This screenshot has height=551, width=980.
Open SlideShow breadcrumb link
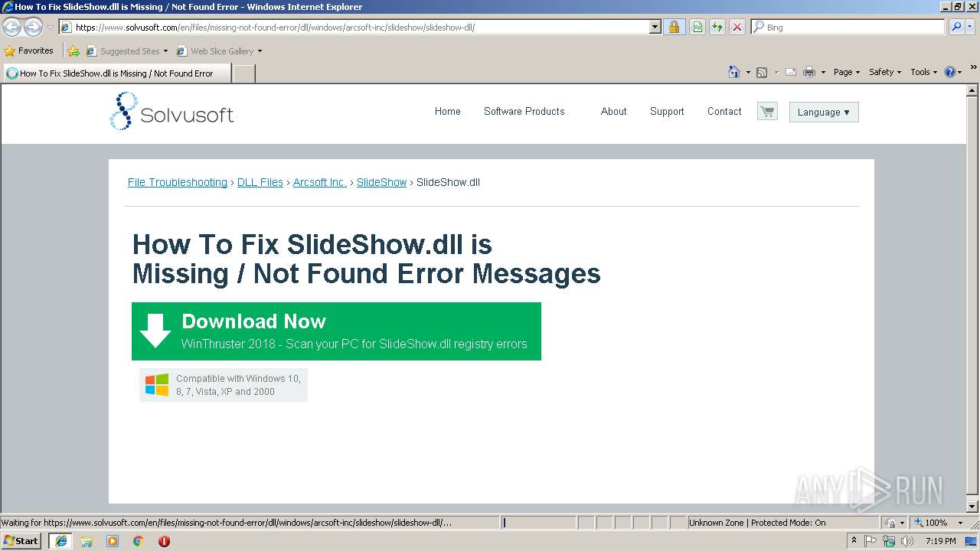coord(382,182)
